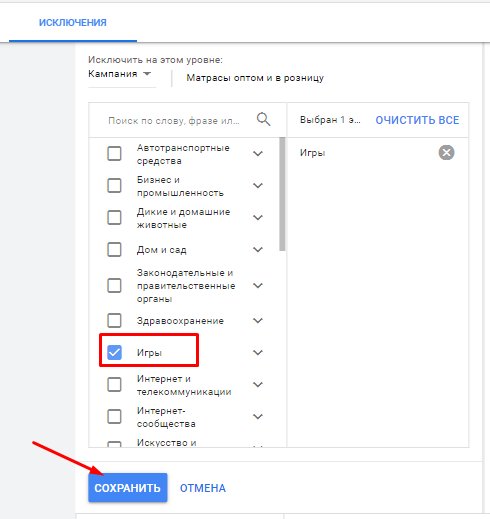Click the Дом и сад label
Image resolution: width=490 pixels, height=519 pixels.
(161, 250)
